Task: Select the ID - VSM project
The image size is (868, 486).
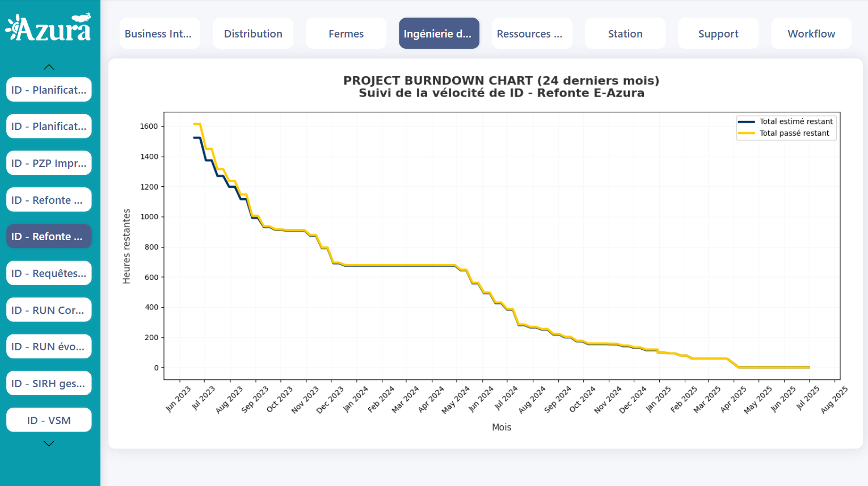Action: [49, 420]
